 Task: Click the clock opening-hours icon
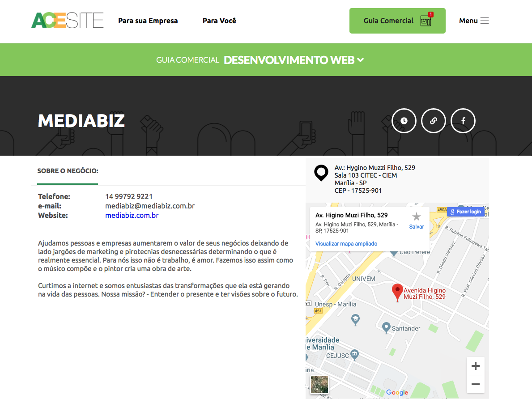[x=404, y=121]
